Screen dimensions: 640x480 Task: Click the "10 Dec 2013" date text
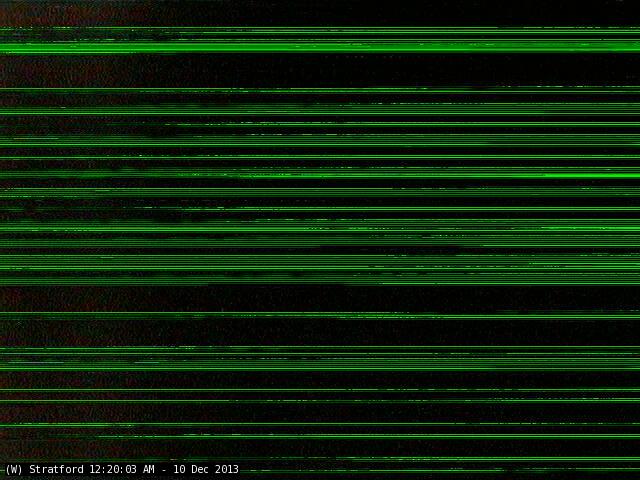tap(206, 469)
